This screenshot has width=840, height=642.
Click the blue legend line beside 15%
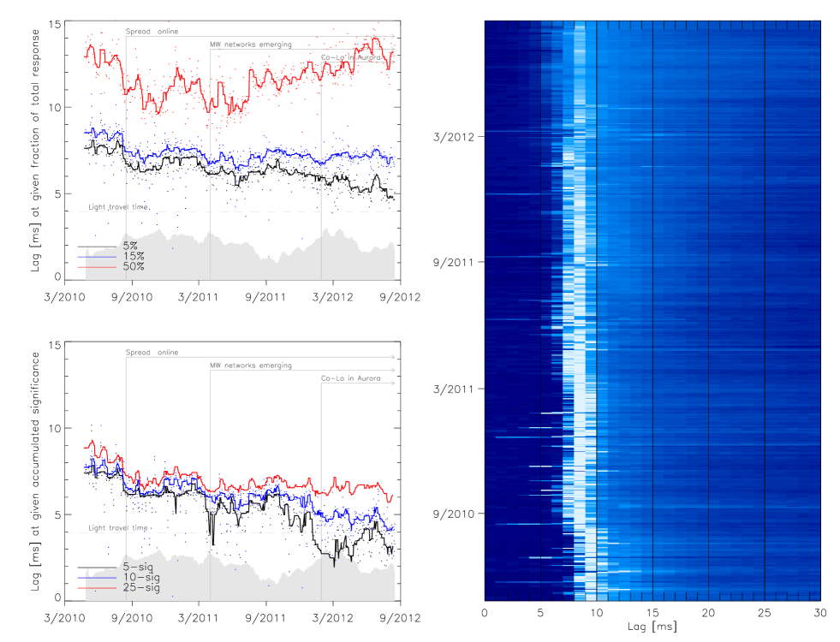pos(97,257)
